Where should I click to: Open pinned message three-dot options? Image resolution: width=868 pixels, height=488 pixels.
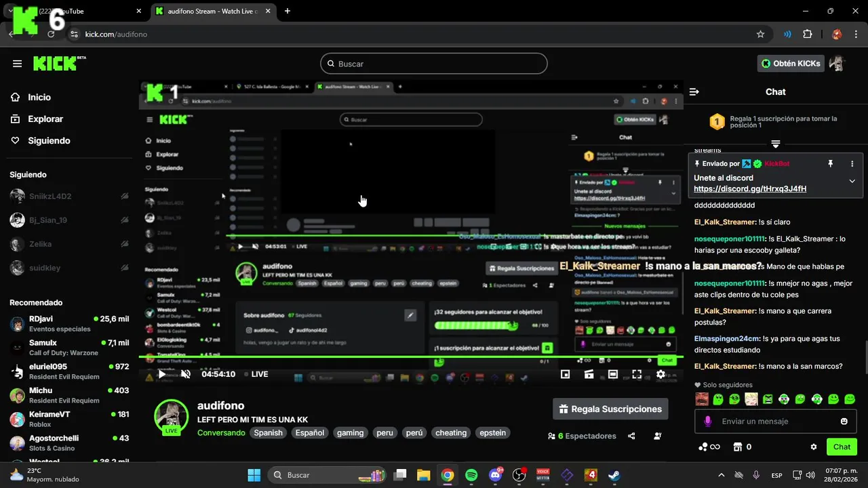852,164
